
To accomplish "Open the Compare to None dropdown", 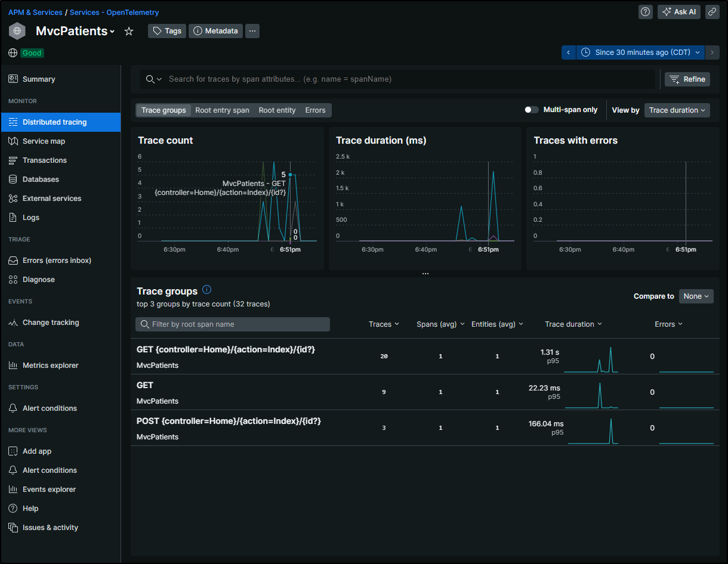I will pyautogui.click(x=696, y=296).
